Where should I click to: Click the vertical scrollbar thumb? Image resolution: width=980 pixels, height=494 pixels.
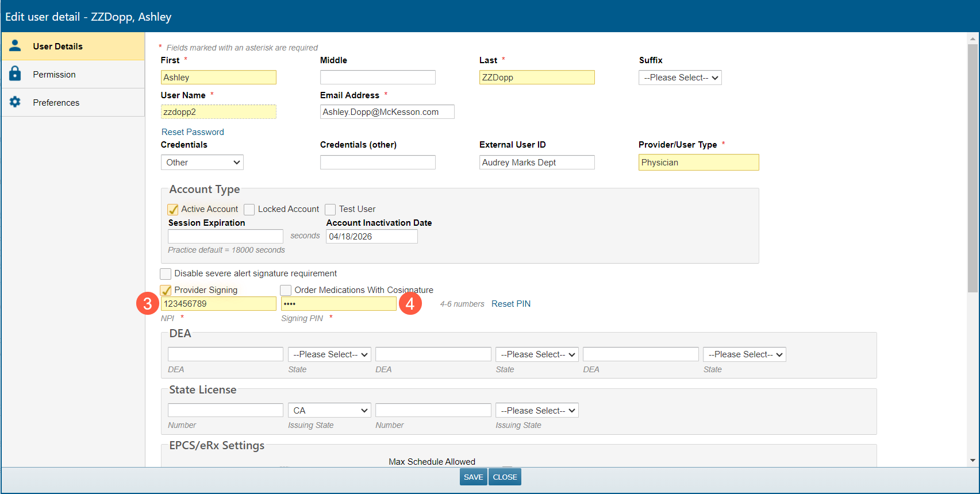click(973, 167)
